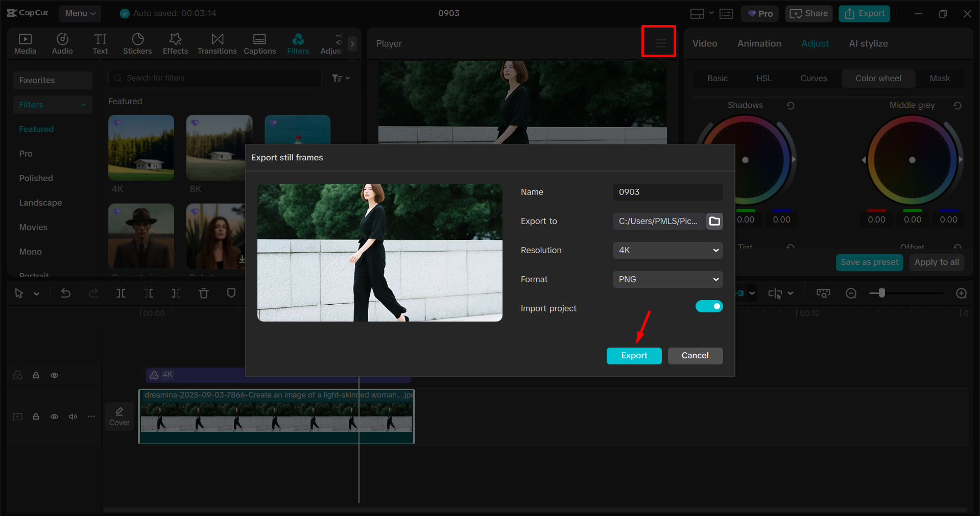Mute the audio of the clip track
Image resolution: width=980 pixels, height=516 pixels.
pyautogui.click(x=73, y=416)
